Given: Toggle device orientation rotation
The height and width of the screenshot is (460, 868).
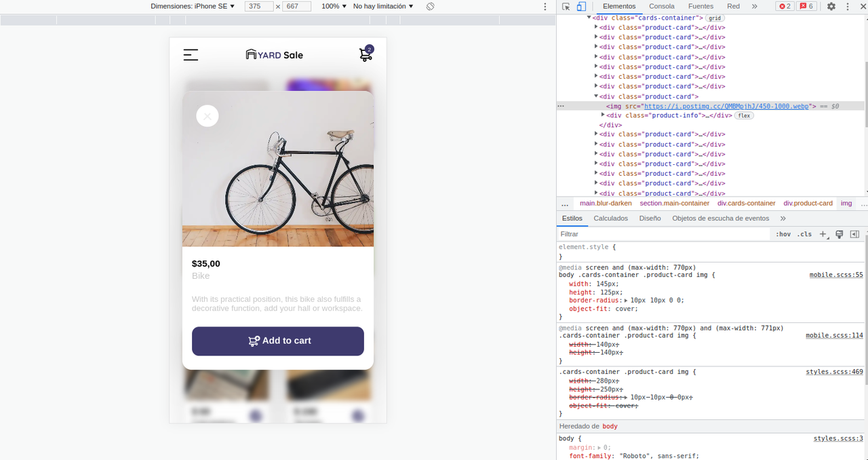Looking at the screenshot, I should click(430, 5).
